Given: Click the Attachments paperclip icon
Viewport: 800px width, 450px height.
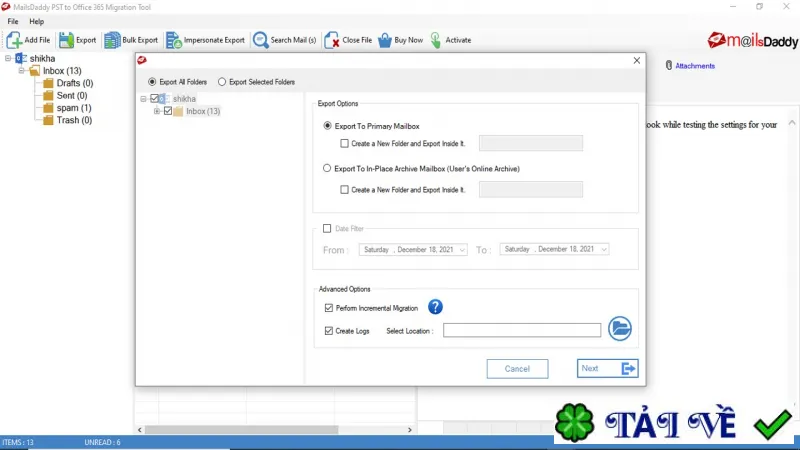Looking at the screenshot, I should [669, 65].
